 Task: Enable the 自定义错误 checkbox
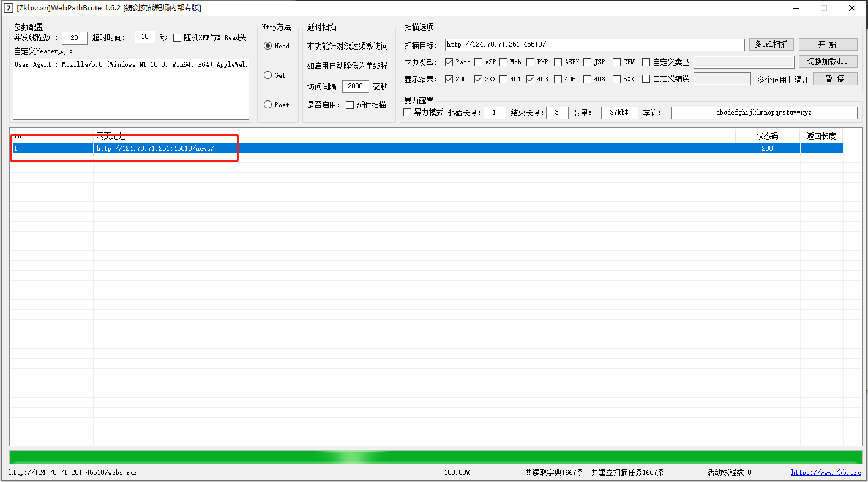[x=646, y=79]
